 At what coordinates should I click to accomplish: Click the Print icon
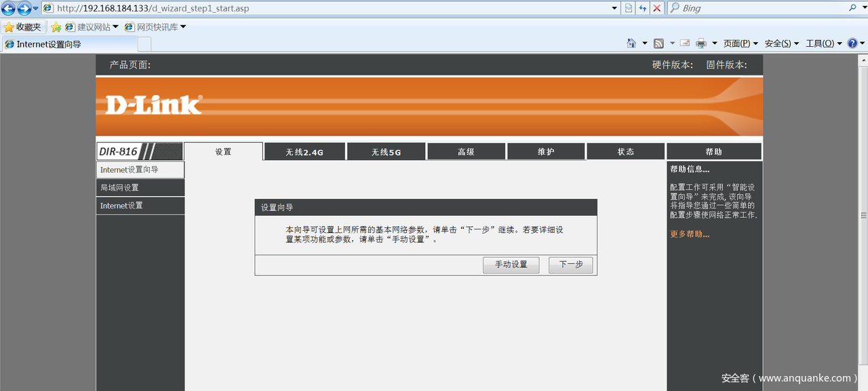click(x=701, y=43)
